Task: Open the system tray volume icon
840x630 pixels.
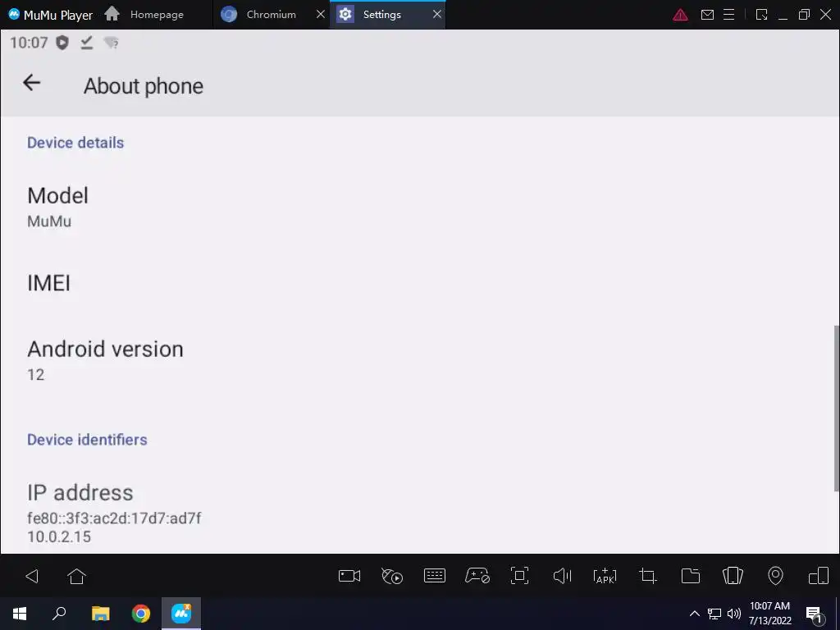Action: [x=734, y=614]
